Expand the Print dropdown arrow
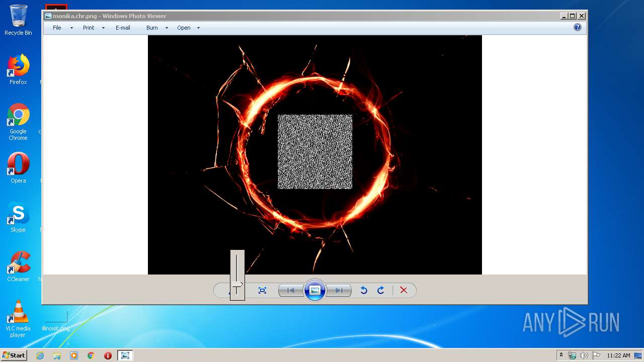This screenshot has width=644, height=362. pyautogui.click(x=103, y=28)
